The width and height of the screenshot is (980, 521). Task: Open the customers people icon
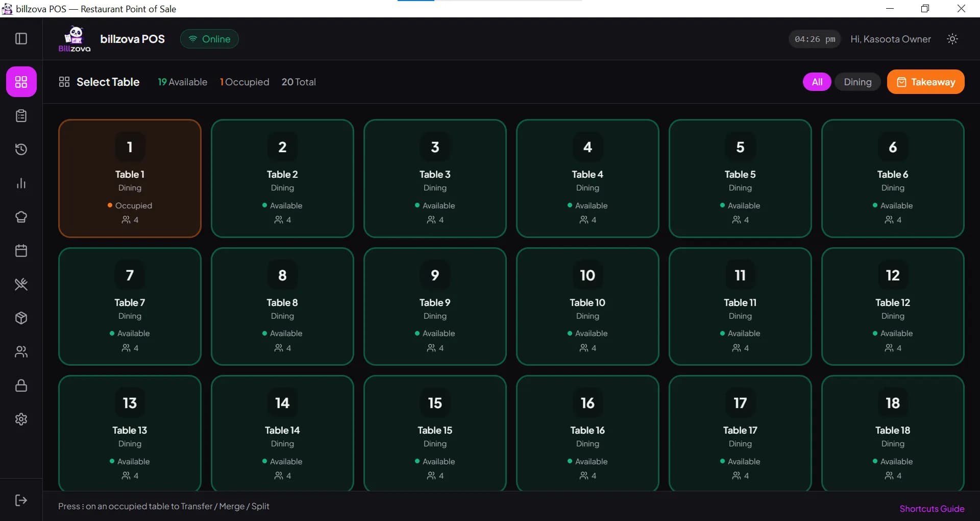tap(21, 351)
